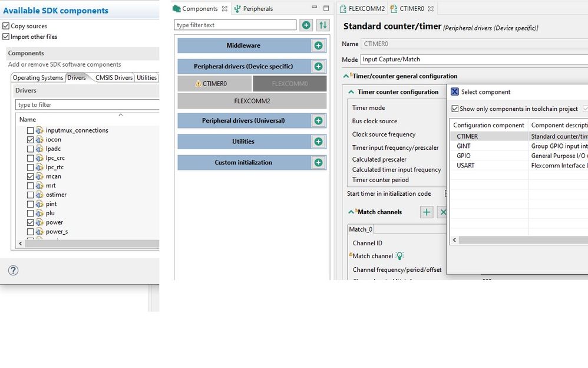Check the lpc_crc driver checkbox
588x368 pixels.
coord(31,158)
